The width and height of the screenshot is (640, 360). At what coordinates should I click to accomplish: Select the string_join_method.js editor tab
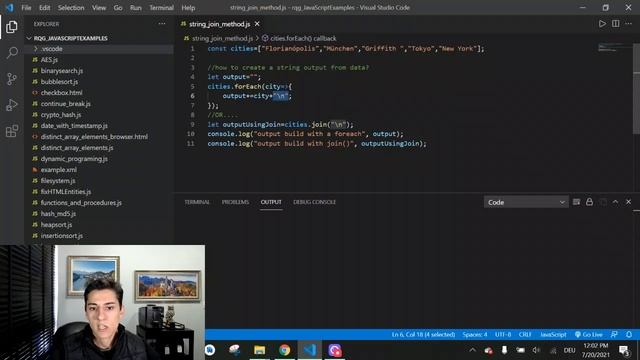click(x=219, y=24)
